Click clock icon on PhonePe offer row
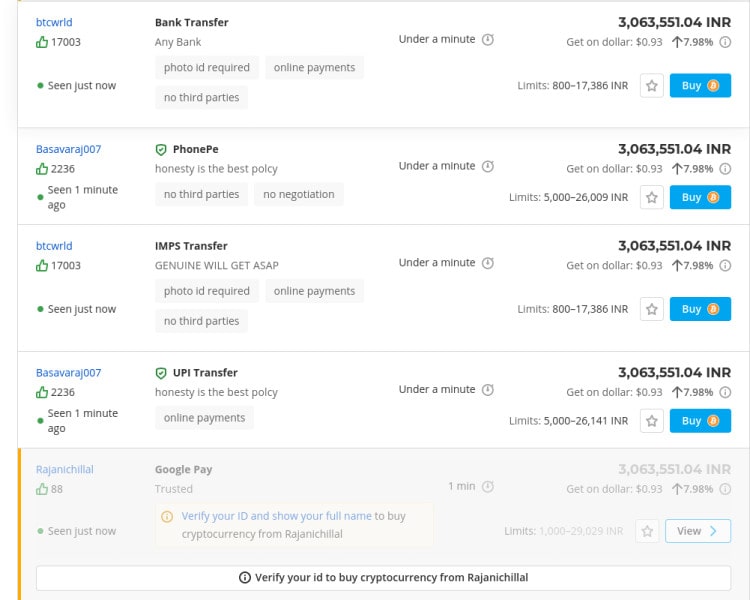Image resolution: width=750 pixels, height=600 pixels. coord(488,166)
